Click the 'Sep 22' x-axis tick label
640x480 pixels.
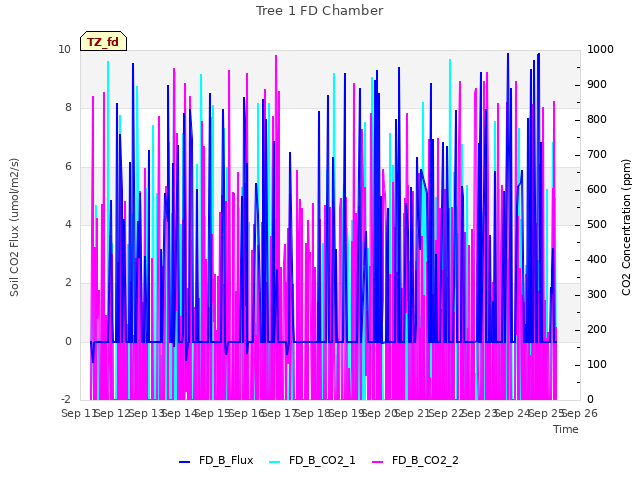[446, 413]
